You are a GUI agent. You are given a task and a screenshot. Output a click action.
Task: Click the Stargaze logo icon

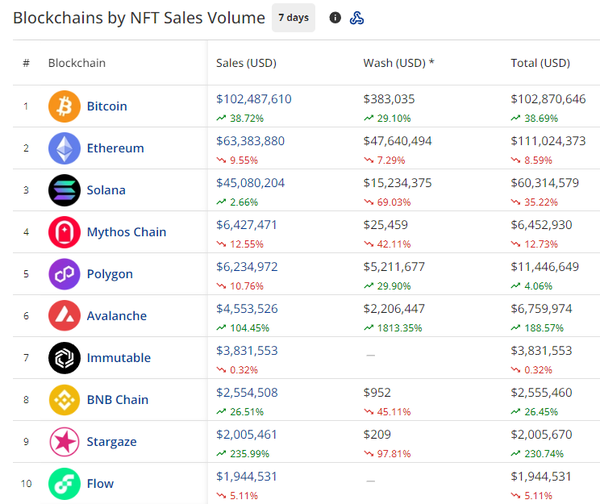pyautogui.click(x=64, y=442)
